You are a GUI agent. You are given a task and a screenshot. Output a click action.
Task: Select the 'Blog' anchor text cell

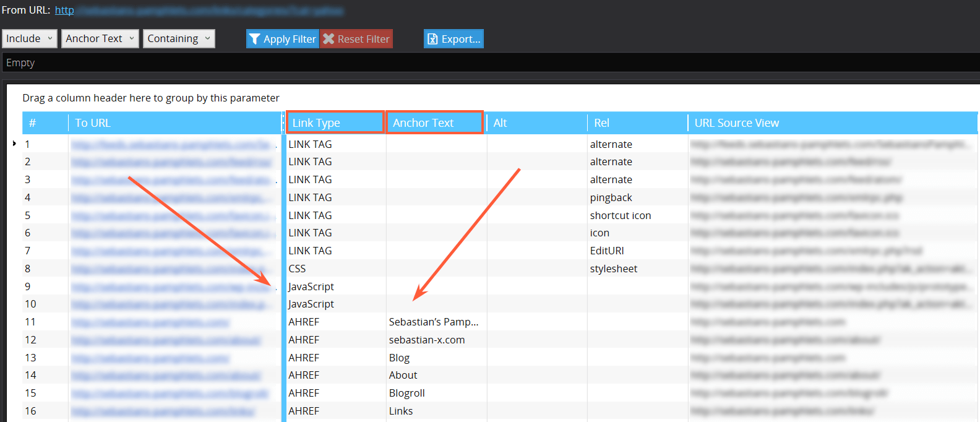click(436, 358)
